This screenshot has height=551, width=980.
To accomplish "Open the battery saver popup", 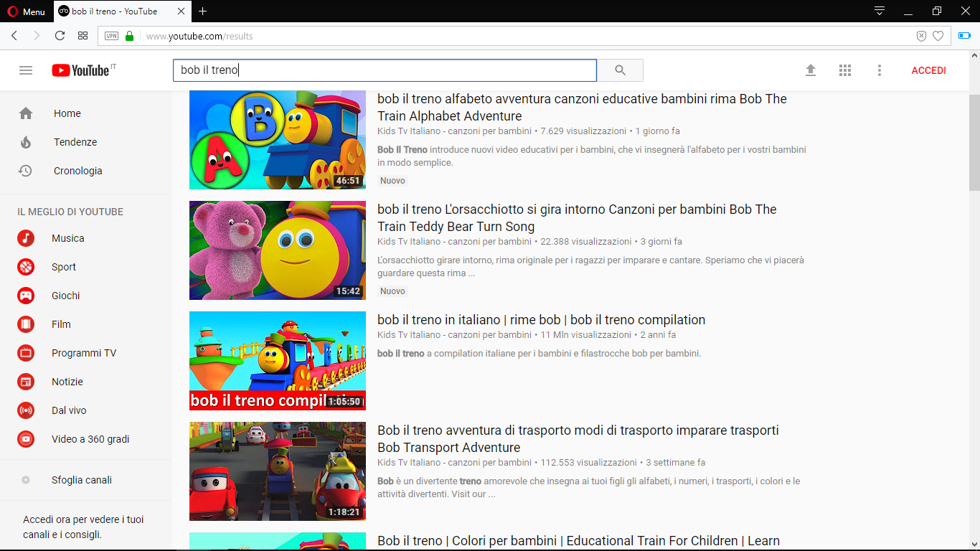I will [963, 34].
